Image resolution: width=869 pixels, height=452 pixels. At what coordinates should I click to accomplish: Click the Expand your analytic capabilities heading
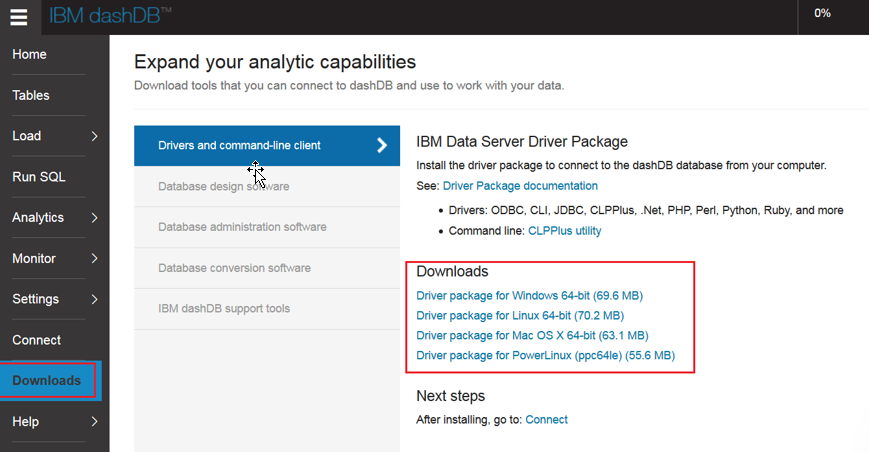click(275, 62)
